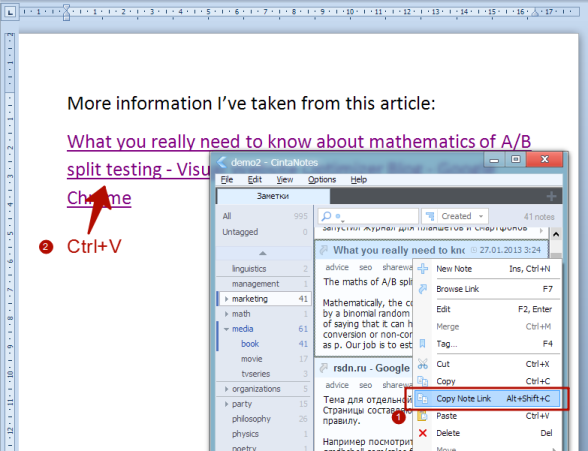
Task: Choose Edit from context menu
Action: pos(487,309)
